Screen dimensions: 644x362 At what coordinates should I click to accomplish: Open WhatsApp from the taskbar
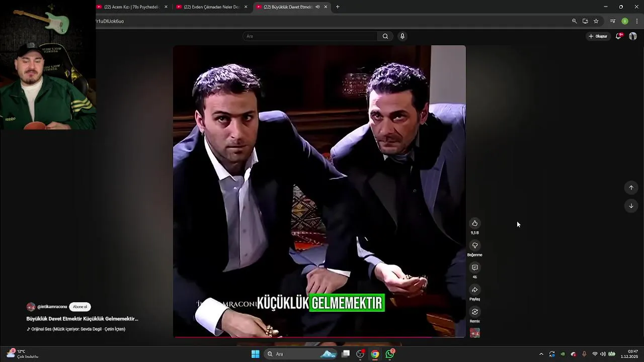(x=390, y=354)
